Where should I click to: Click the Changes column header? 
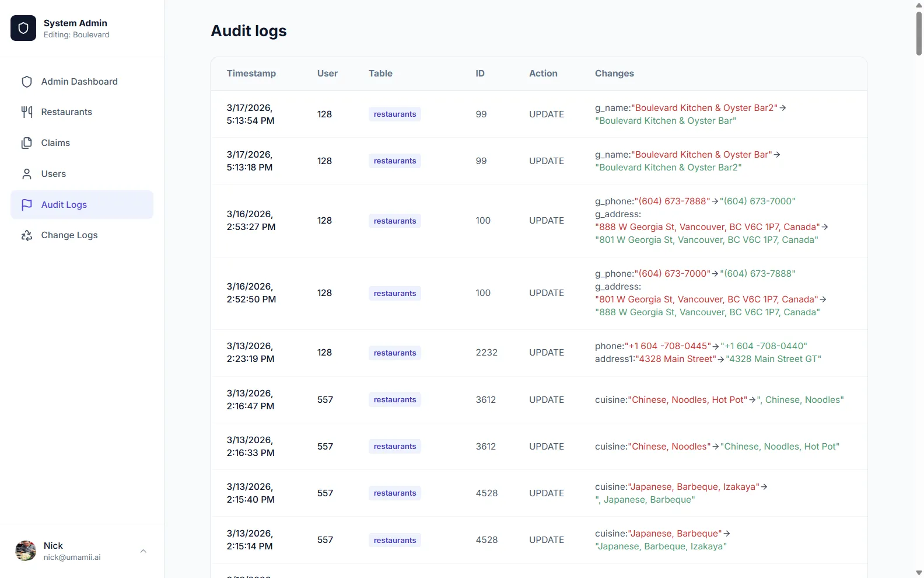point(614,74)
